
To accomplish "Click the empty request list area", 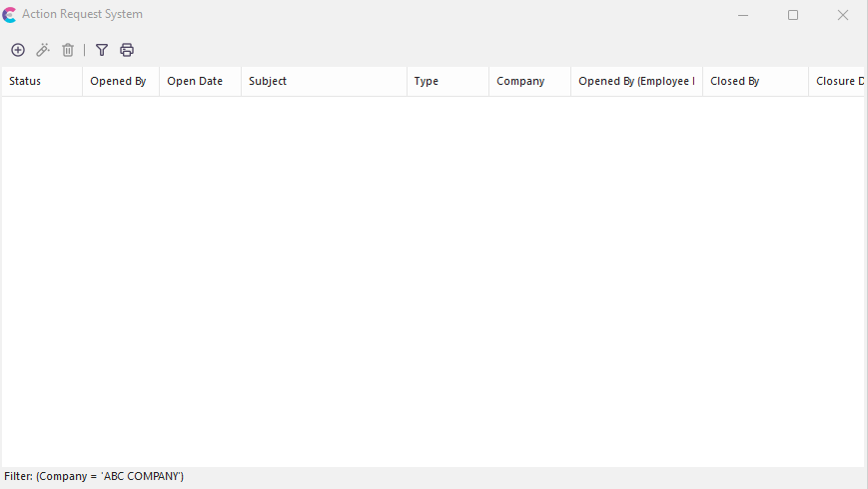I will (433, 279).
